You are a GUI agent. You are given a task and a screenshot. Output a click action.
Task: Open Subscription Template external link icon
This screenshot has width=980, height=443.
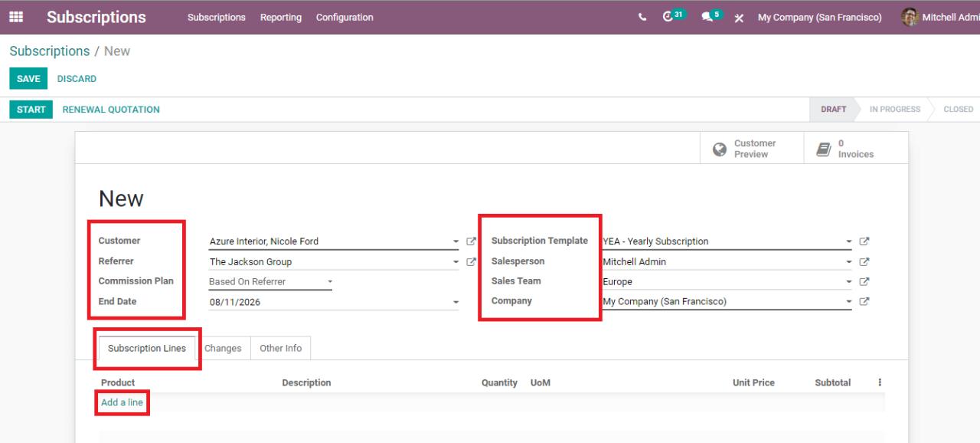pyautogui.click(x=864, y=241)
